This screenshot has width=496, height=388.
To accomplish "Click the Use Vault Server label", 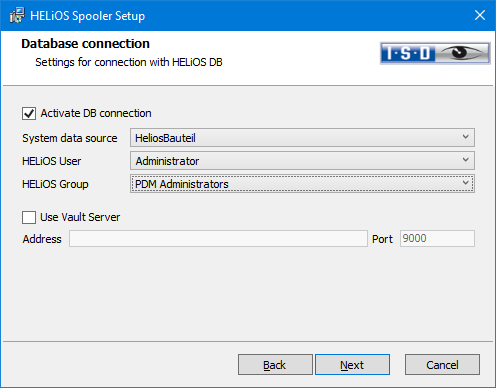I will click(80, 217).
